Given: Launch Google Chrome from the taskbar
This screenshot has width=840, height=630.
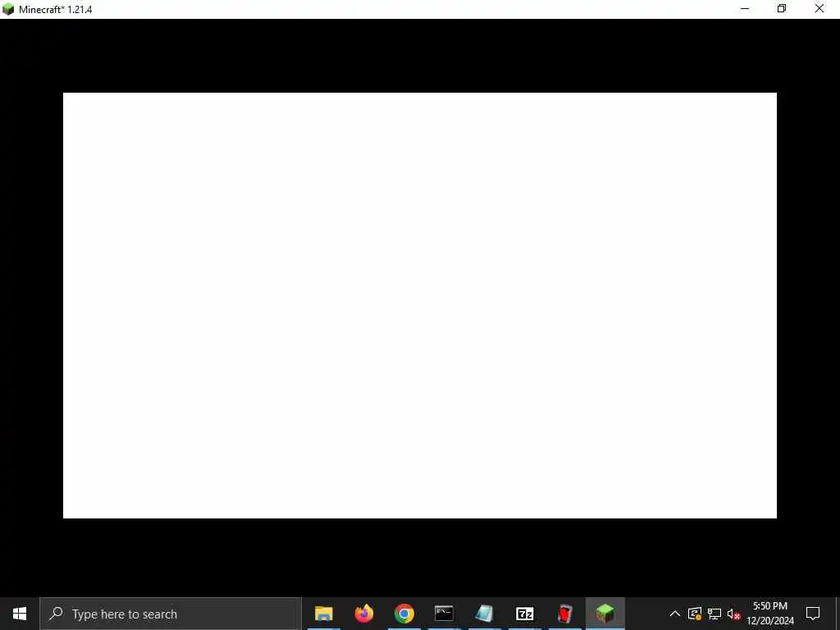Looking at the screenshot, I should point(404,614).
